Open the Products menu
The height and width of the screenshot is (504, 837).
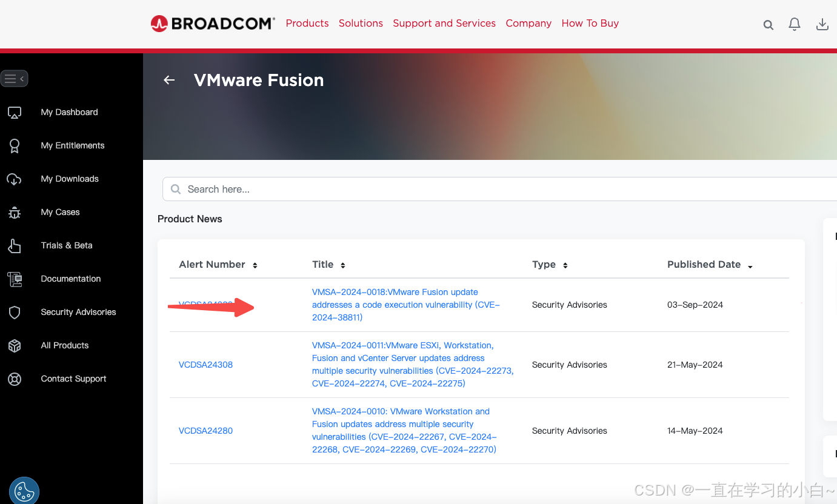click(x=307, y=23)
